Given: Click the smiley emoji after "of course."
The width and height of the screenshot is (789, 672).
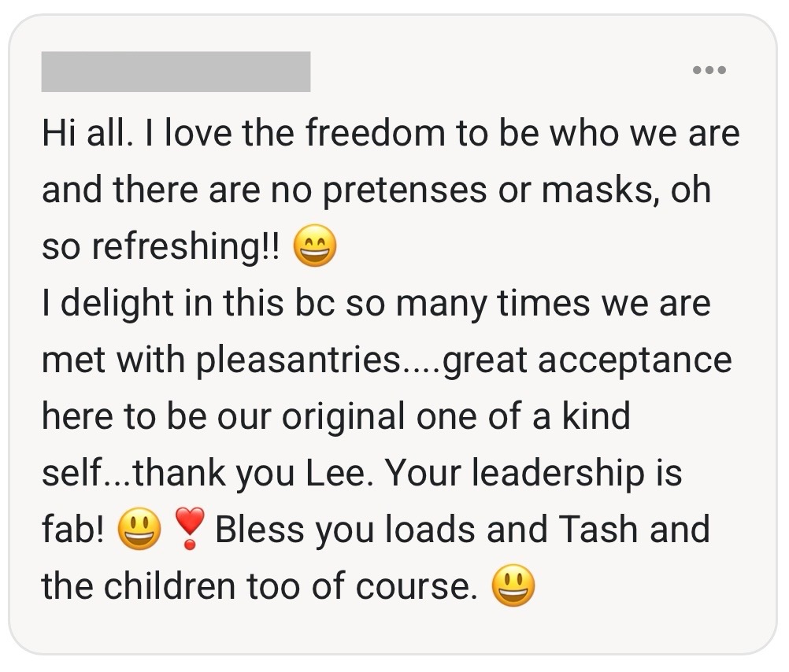Looking at the screenshot, I should (x=513, y=587).
